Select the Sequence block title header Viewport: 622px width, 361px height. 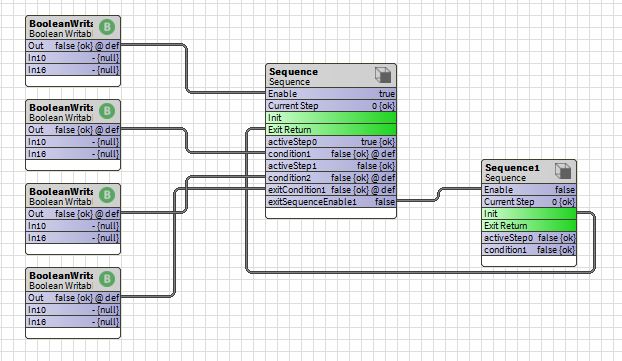tap(331, 76)
